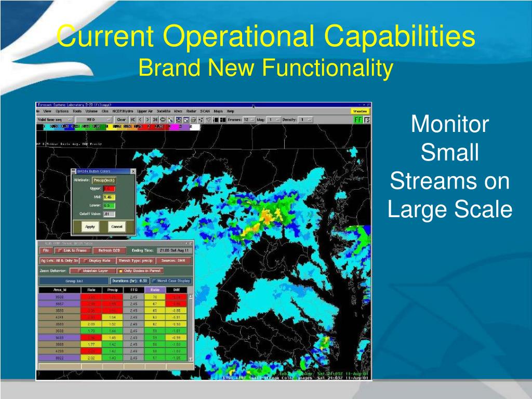Image resolution: width=532 pixels, height=399 pixels.
Task: Click the flag icon beside FF
Action: click(x=367, y=120)
